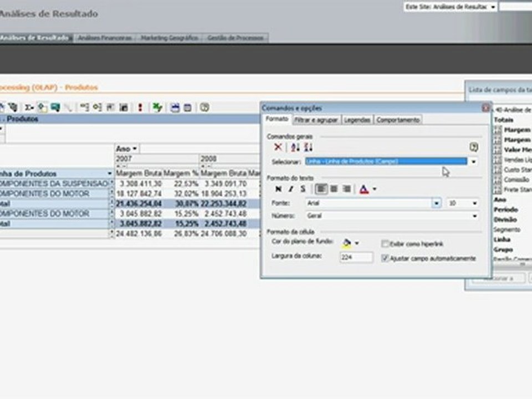The image size is (532, 399).
Task: Open help icon inside Comandos e opções
Action: [x=474, y=147]
